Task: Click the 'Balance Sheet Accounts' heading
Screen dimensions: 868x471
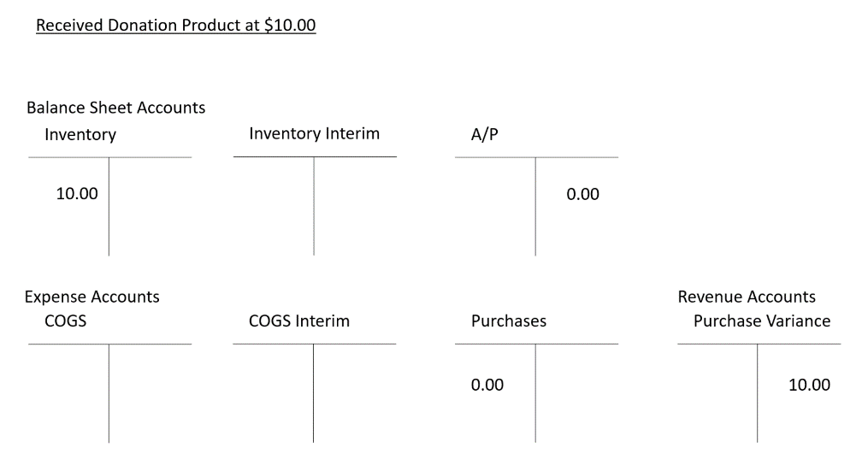Action: pyautogui.click(x=115, y=109)
